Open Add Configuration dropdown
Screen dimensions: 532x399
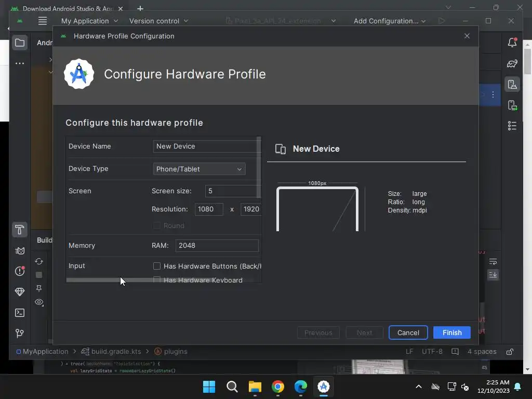(390, 21)
